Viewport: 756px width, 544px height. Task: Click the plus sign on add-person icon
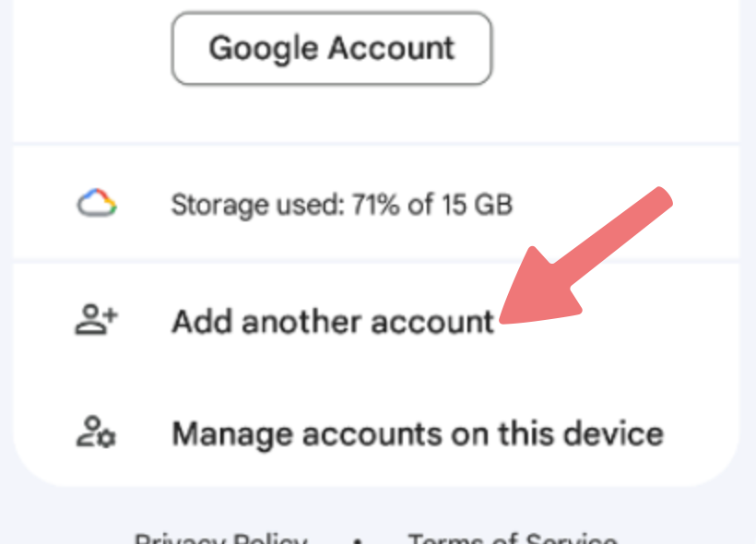110,316
